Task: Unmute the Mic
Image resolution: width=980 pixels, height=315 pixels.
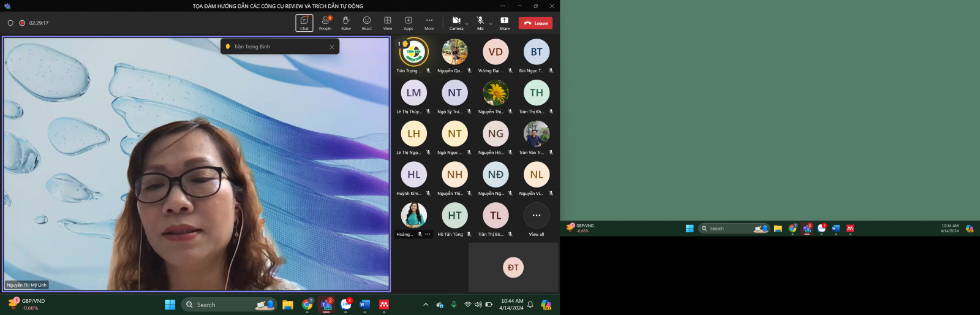Action: click(x=480, y=23)
